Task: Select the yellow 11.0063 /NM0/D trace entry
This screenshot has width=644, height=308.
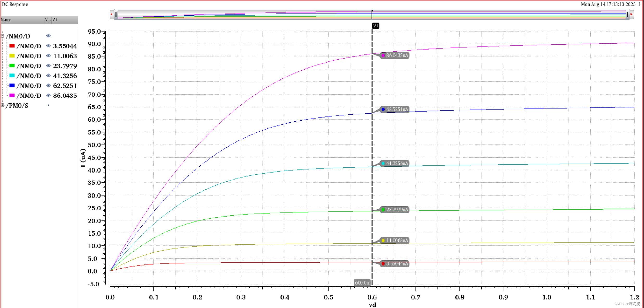Action: click(29, 56)
